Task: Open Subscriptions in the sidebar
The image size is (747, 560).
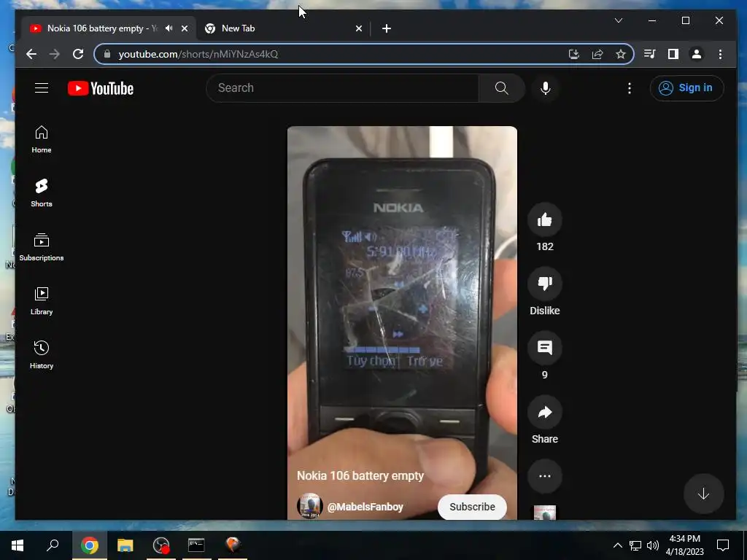Action: coord(42,247)
